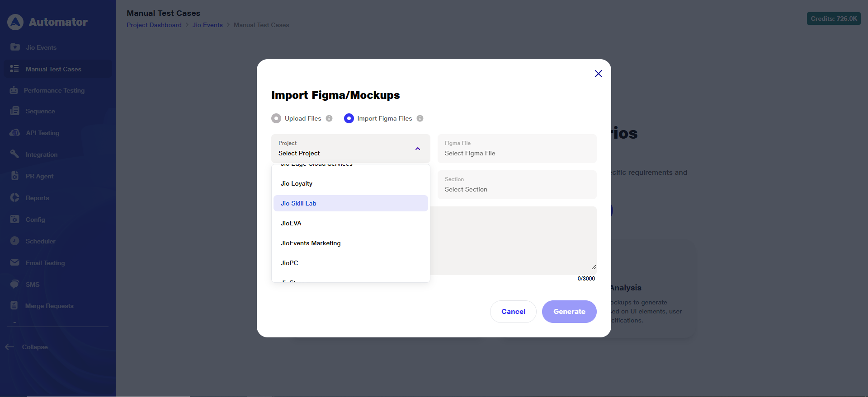
Task: Open Performance Testing from the sidebar
Action: pos(54,90)
